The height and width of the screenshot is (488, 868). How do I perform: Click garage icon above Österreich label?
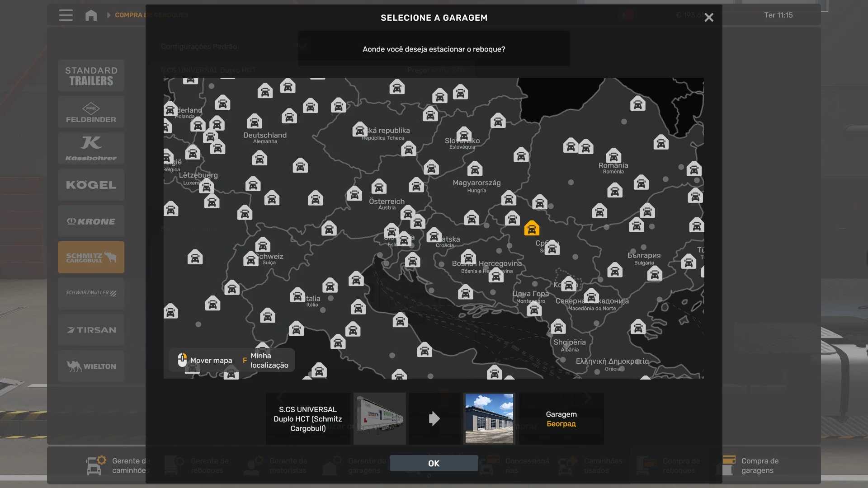379,186
